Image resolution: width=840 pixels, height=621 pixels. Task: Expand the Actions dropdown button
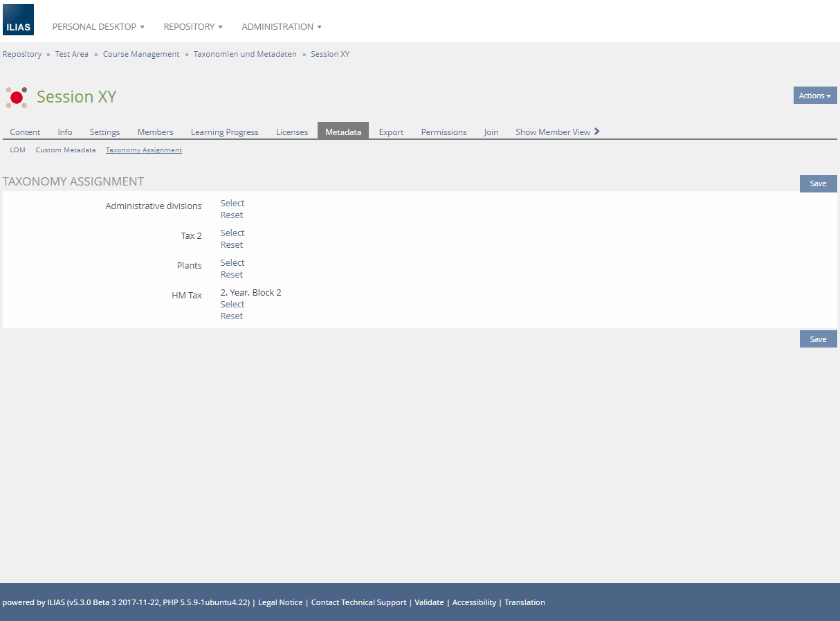[814, 96]
